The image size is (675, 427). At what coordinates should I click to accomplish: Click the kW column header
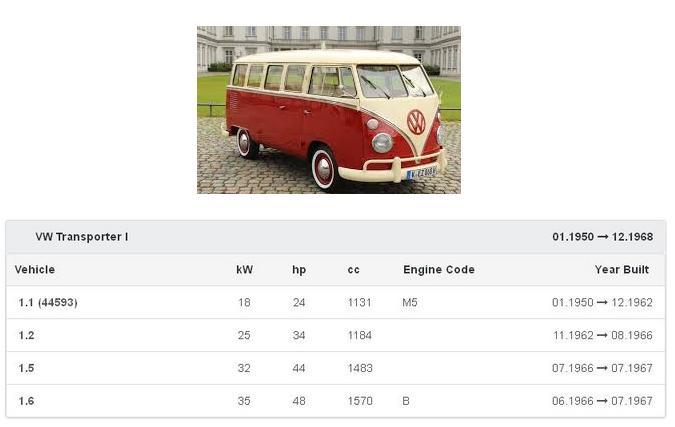point(244,270)
